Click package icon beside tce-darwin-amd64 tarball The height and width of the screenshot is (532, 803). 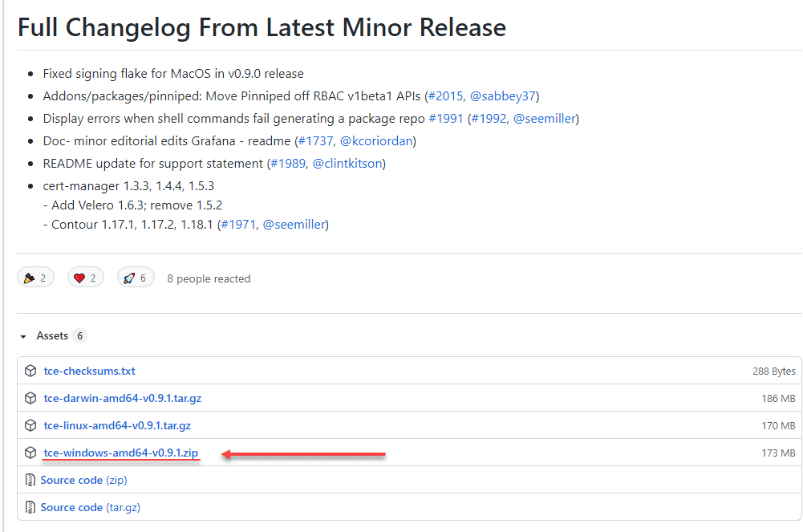tap(30, 398)
